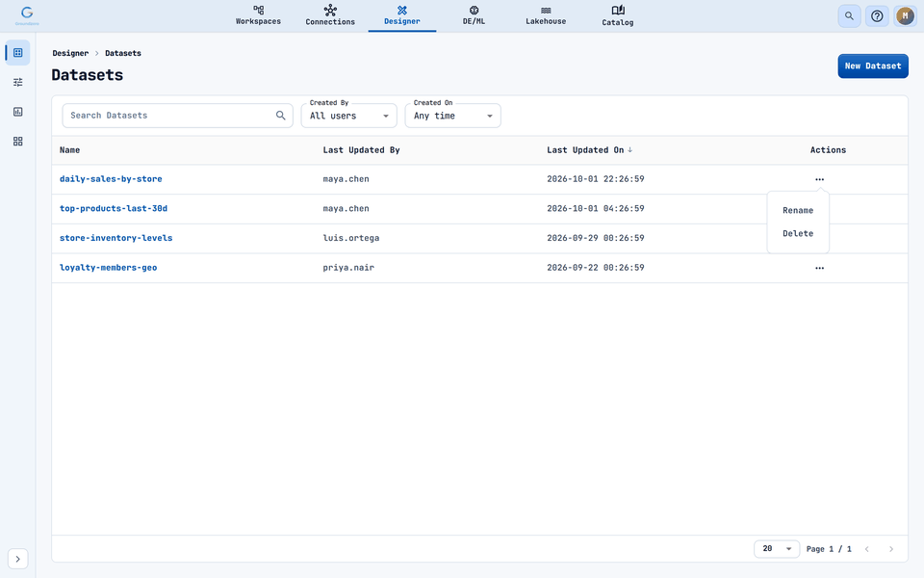The width and height of the screenshot is (924, 578).
Task: Click the Datasets page heading
Action: click(x=88, y=75)
